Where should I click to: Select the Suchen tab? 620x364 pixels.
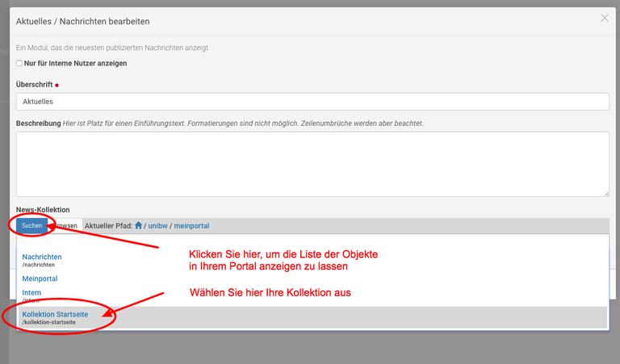pyautogui.click(x=31, y=226)
